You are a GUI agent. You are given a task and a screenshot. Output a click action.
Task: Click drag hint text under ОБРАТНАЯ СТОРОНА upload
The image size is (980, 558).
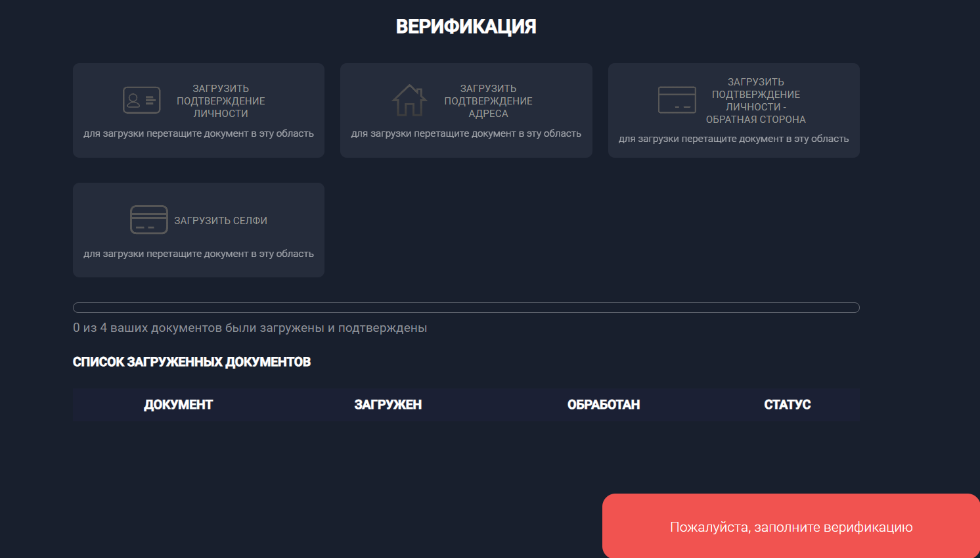coord(734,139)
